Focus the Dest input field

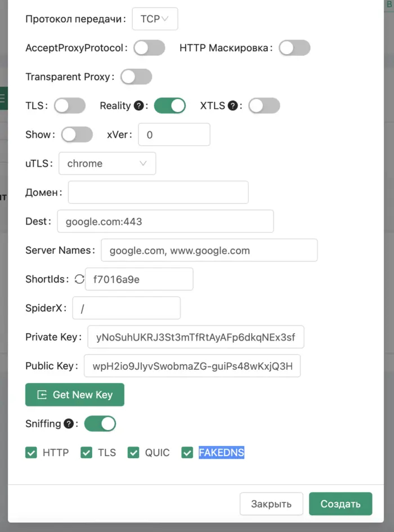pos(165,222)
